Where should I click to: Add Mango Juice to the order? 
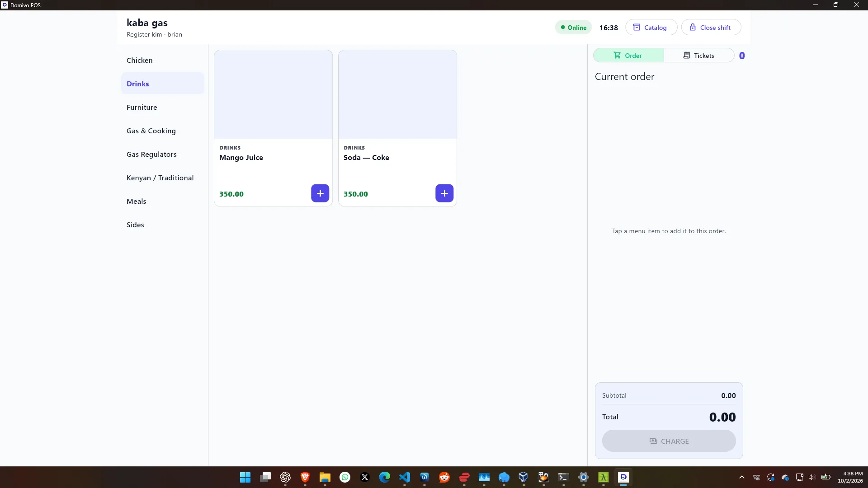pos(320,193)
